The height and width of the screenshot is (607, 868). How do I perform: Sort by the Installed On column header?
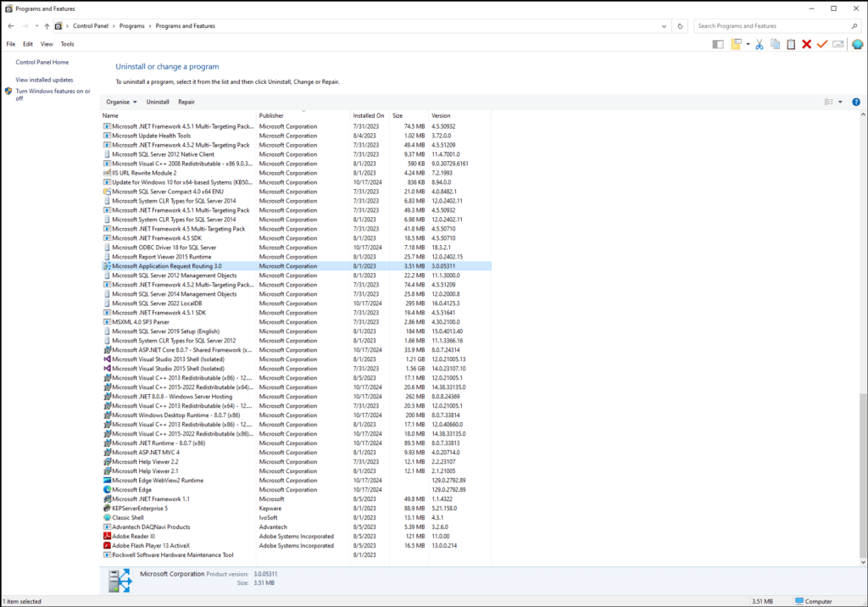tap(370, 116)
